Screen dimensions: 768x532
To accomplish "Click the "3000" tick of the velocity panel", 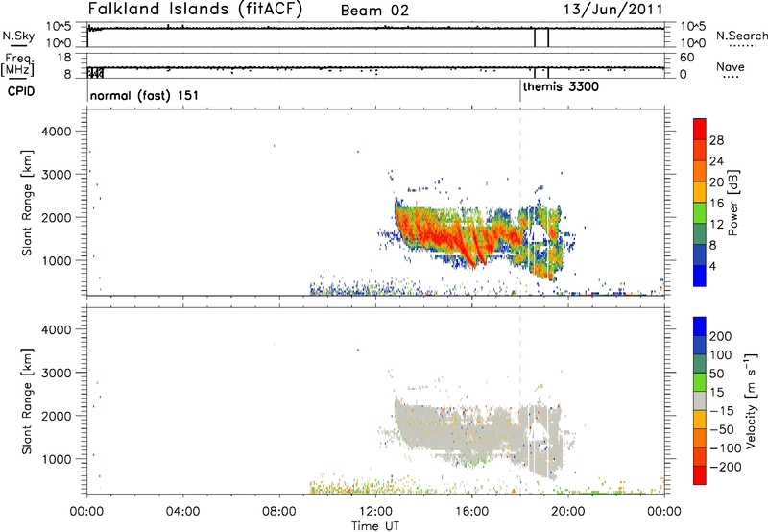I will (56, 373).
